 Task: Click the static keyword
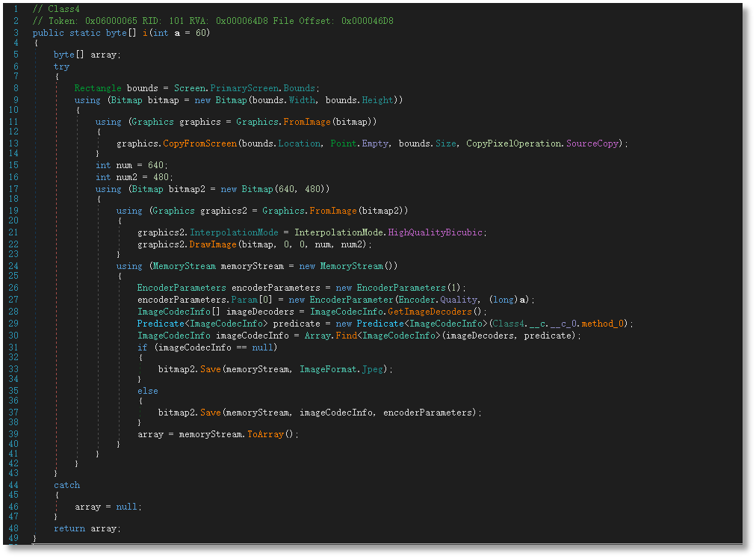click(85, 34)
